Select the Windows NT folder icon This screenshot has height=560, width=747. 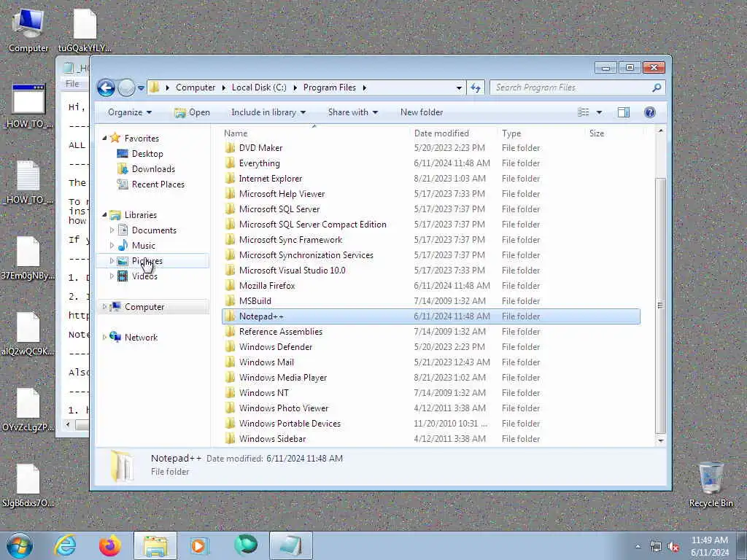230,393
